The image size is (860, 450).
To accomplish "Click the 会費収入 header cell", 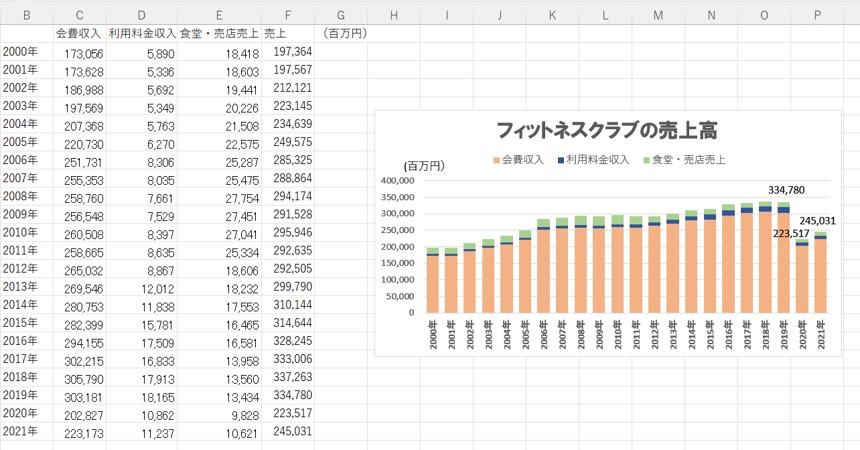I will 80,33.
